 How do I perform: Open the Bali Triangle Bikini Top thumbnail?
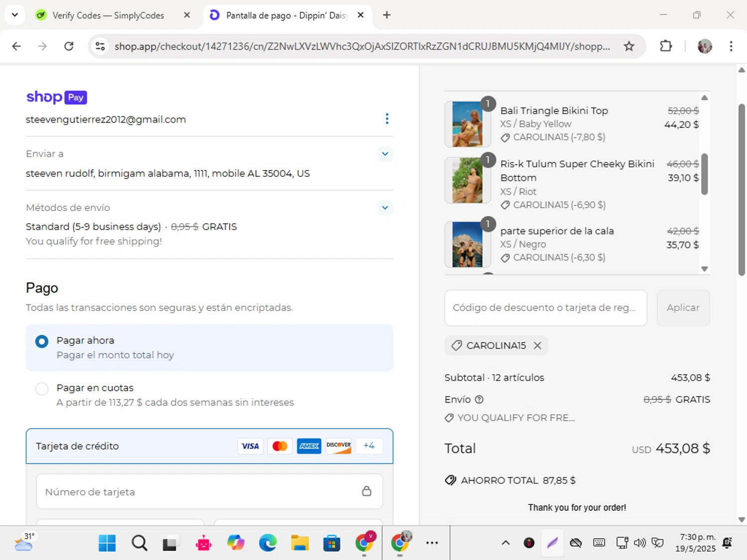(467, 124)
